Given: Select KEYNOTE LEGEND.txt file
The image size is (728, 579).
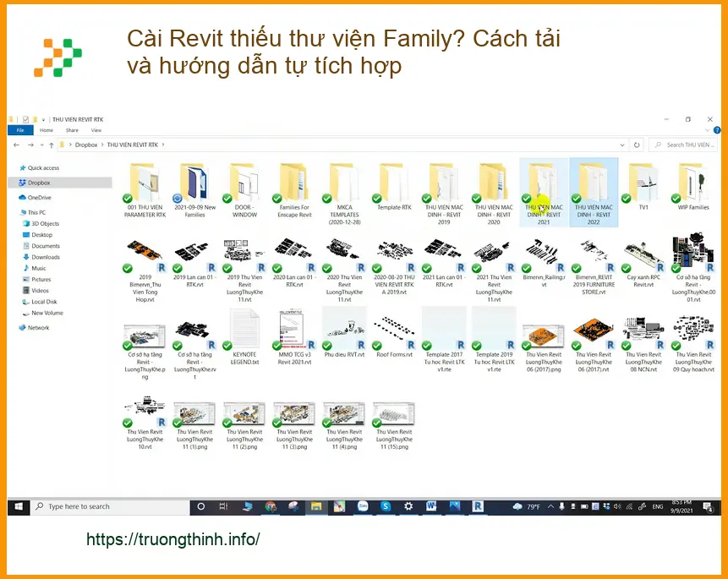Looking at the screenshot, I should point(244,338).
